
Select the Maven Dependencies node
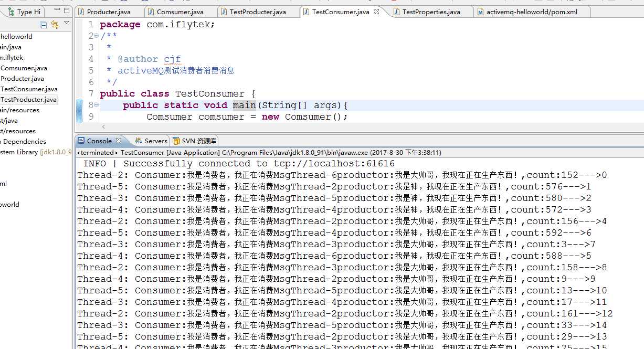pyautogui.click(x=23, y=142)
